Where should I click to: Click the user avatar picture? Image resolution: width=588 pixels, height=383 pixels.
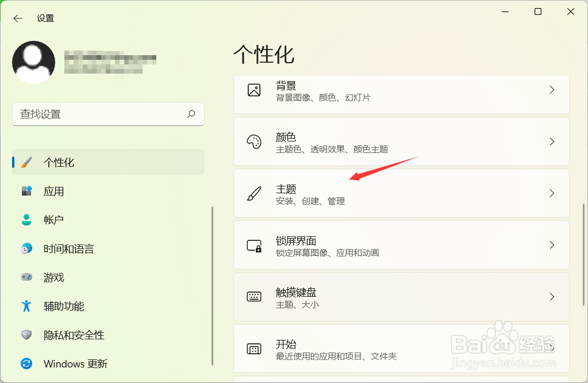(x=33, y=63)
